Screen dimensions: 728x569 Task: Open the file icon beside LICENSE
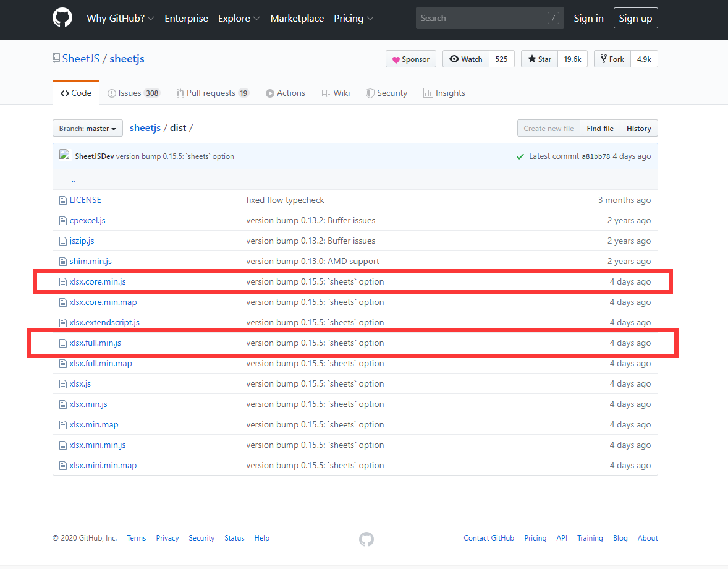62,200
